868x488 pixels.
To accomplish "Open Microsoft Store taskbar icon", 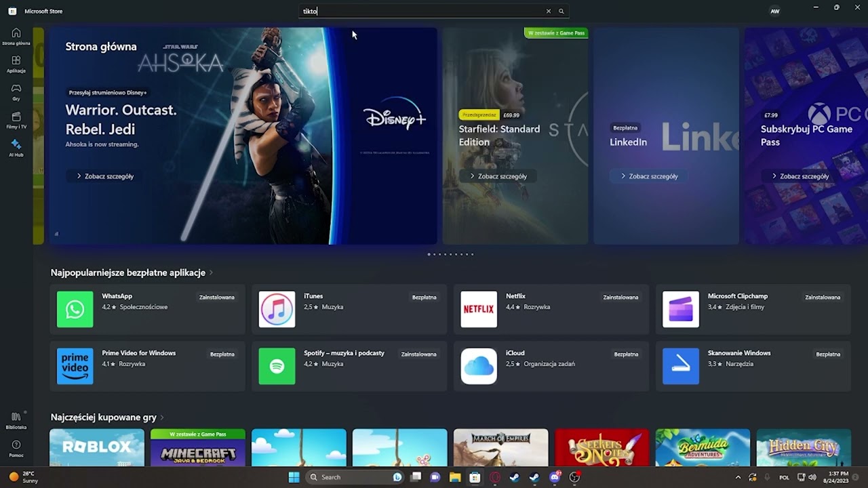I will coord(475,477).
